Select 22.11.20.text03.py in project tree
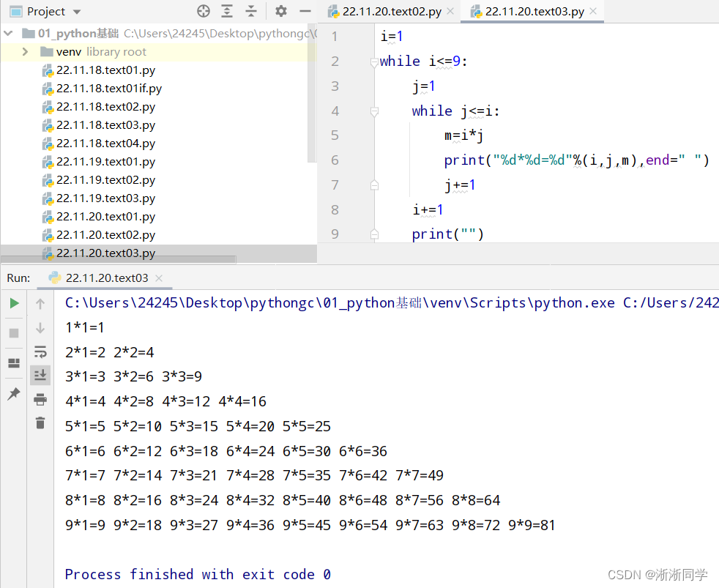This screenshot has width=719, height=588. (105, 253)
